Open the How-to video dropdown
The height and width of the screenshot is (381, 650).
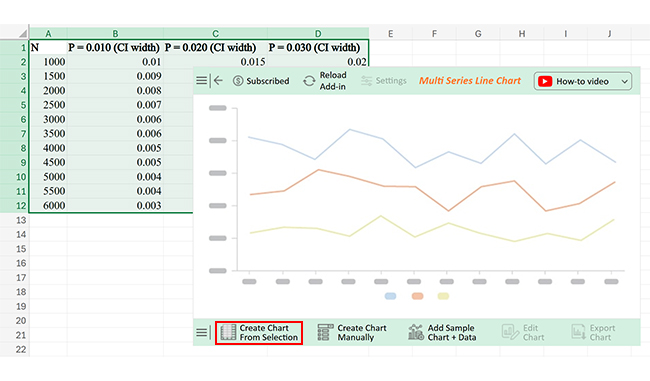pos(583,81)
